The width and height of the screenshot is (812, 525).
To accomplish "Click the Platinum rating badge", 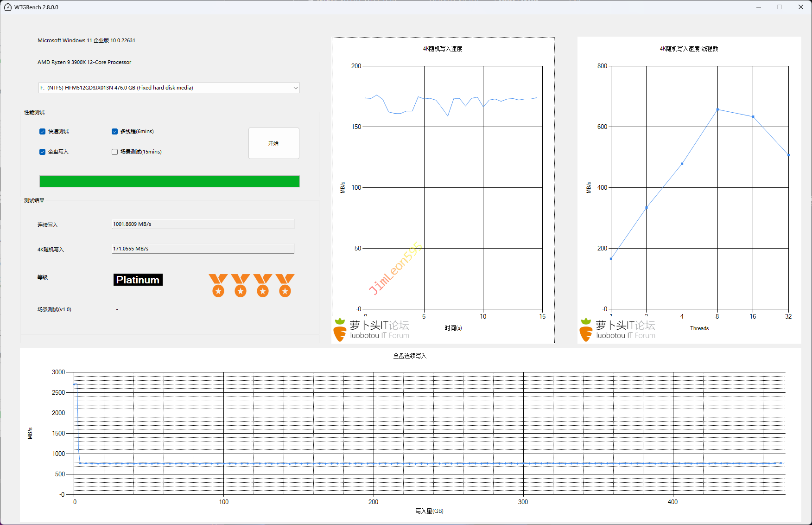I will point(138,280).
